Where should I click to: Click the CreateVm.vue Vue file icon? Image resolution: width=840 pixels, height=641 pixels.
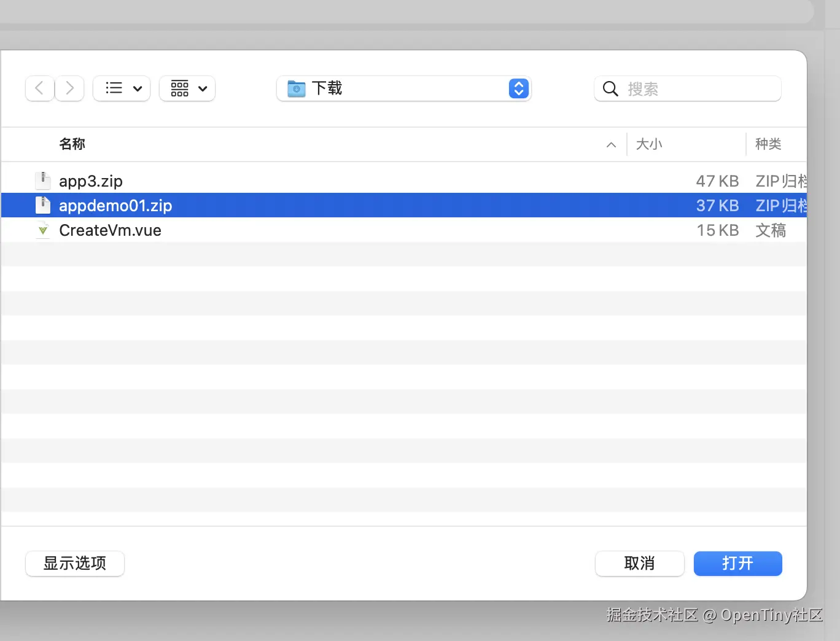click(43, 230)
